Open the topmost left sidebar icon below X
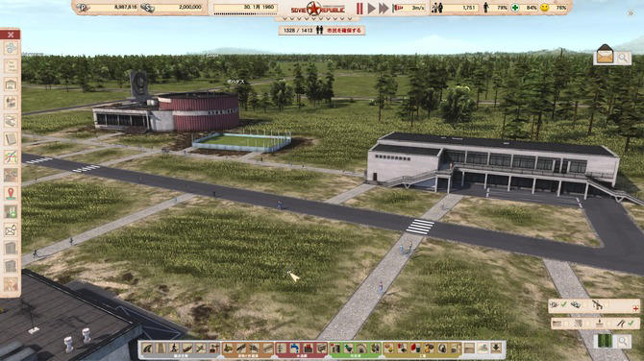Screen dimensions: 644x361 11,48
